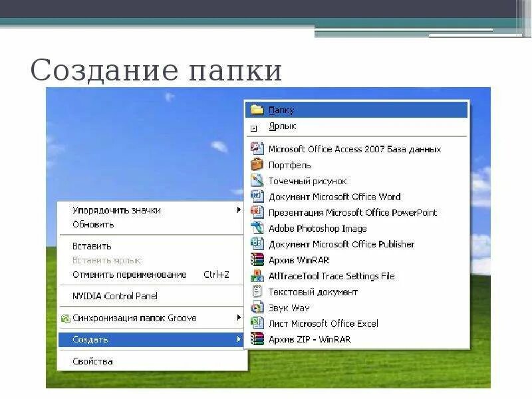Expand the Создать submenu arrow

[239, 339]
